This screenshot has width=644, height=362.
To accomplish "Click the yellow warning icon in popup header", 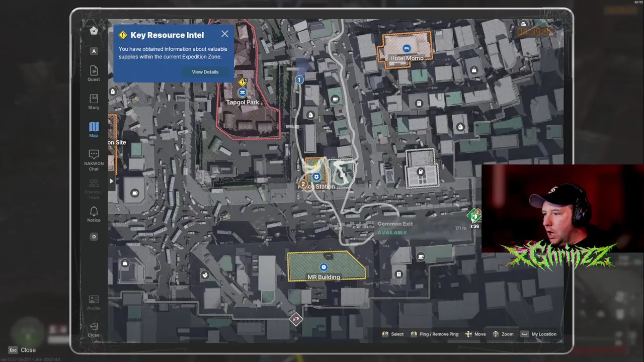I will pyautogui.click(x=122, y=35).
